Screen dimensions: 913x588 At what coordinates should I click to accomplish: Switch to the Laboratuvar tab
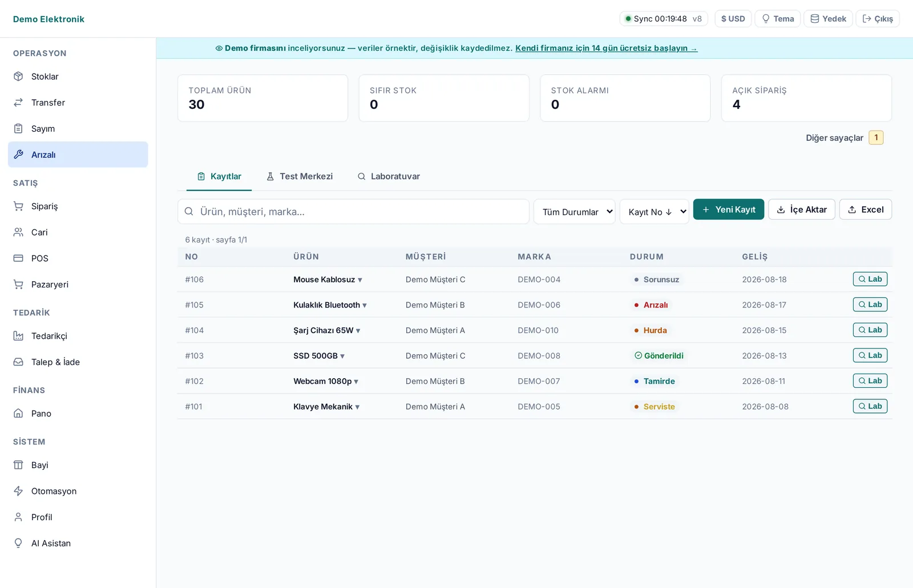tap(389, 176)
